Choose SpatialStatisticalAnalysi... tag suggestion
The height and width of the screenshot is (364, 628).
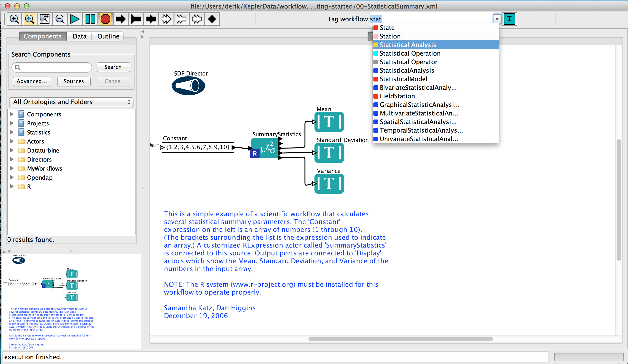coord(436,122)
